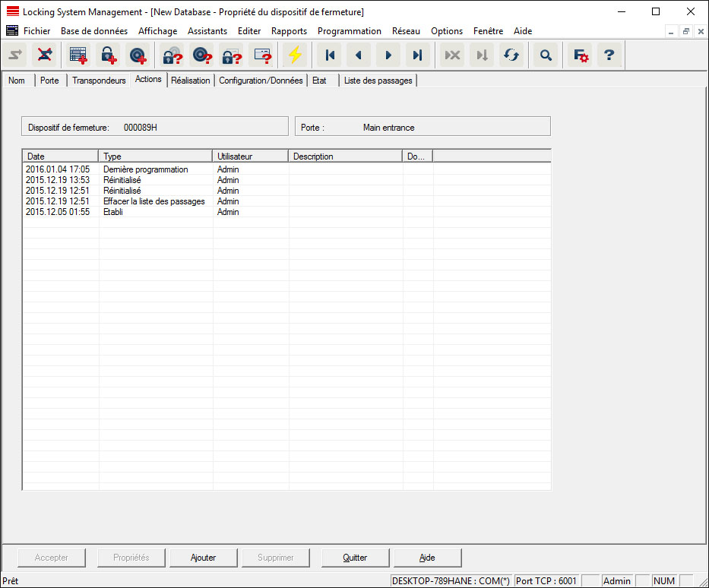The width and height of the screenshot is (709, 588).
Task: Sort the list by Date column header
Action: coord(60,156)
